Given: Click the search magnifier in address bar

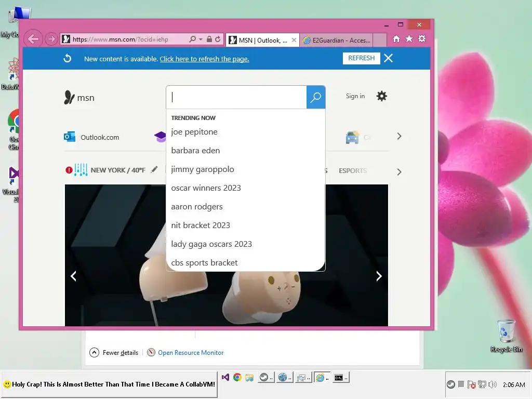Looking at the screenshot, I should click(192, 39).
